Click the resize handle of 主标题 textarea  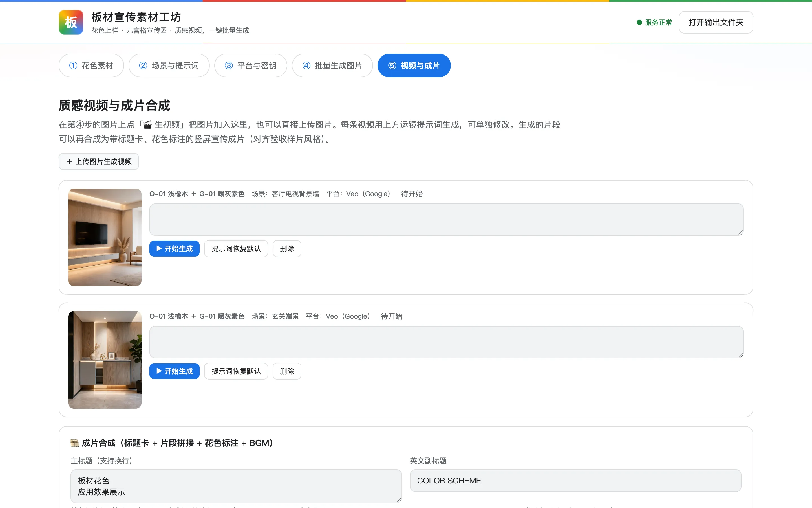(x=399, y=500)
